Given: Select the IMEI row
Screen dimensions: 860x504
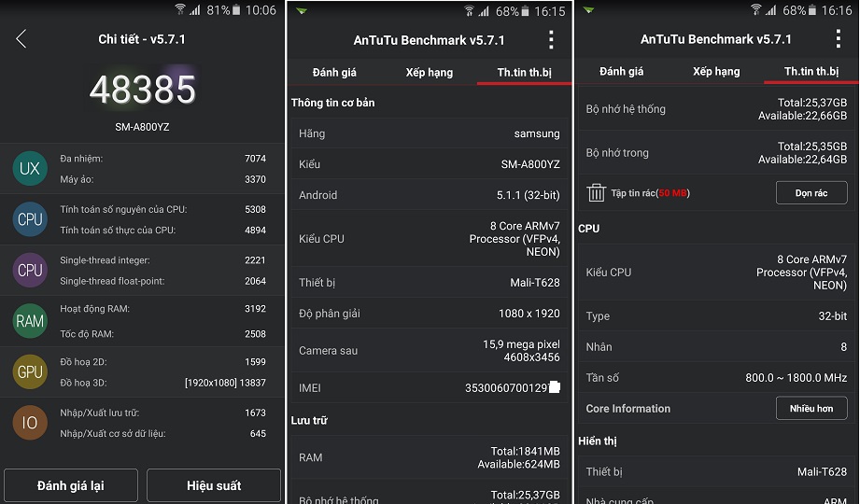Looking at the screenshot, I should (x=430, y=387).
